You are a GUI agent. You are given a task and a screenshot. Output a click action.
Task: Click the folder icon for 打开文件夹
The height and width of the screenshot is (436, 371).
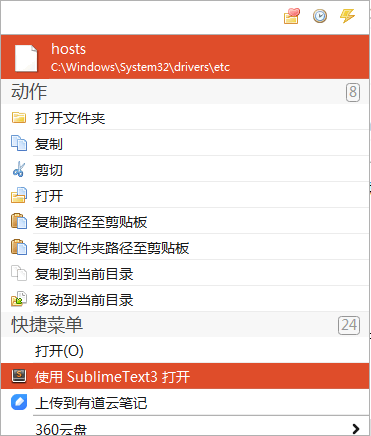click(x=19, y=118)
